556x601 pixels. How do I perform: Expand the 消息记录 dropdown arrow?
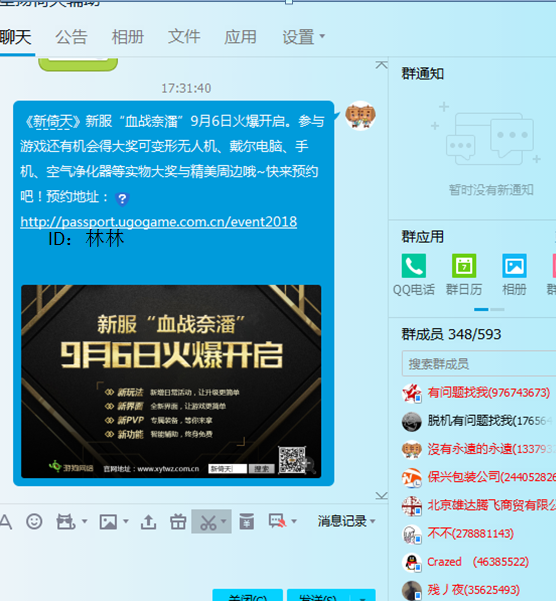click(x=372, y=521)
